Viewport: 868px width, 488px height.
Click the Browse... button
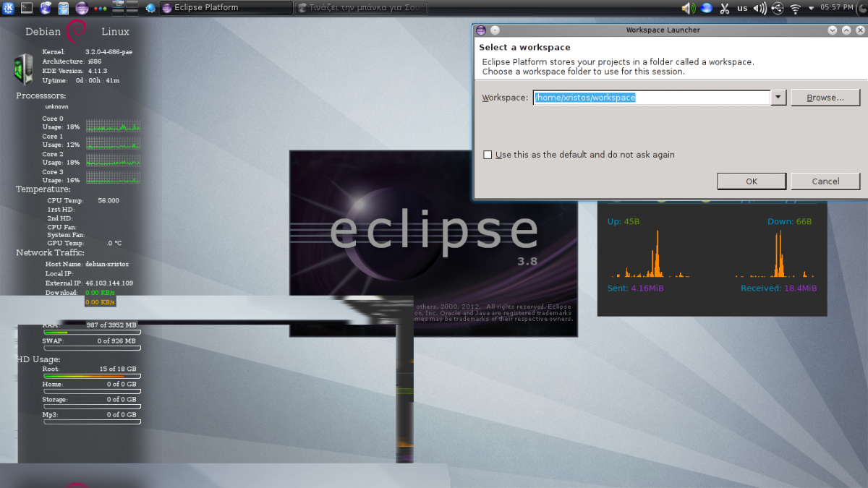pos(825,98)
